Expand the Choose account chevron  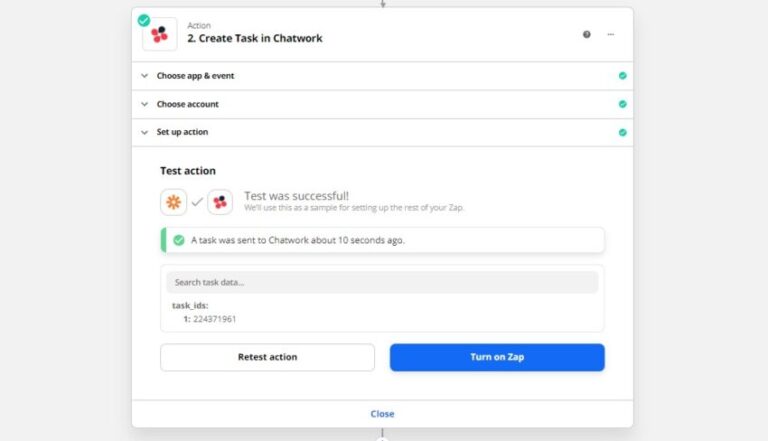tap(144, 104)
